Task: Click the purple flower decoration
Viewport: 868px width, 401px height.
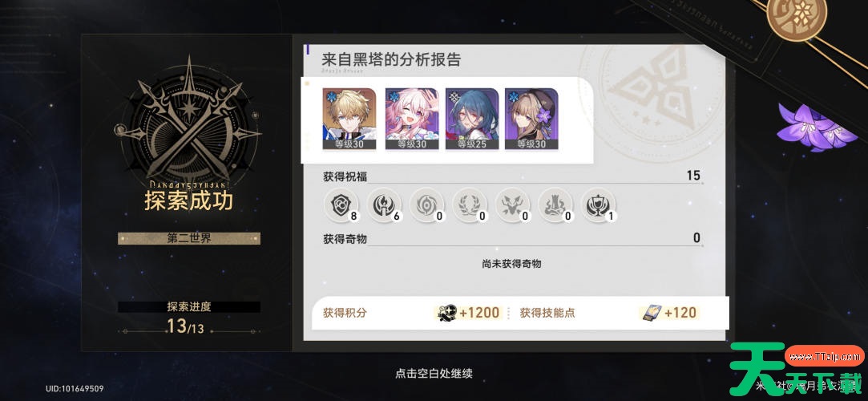Action: (813, 127)
